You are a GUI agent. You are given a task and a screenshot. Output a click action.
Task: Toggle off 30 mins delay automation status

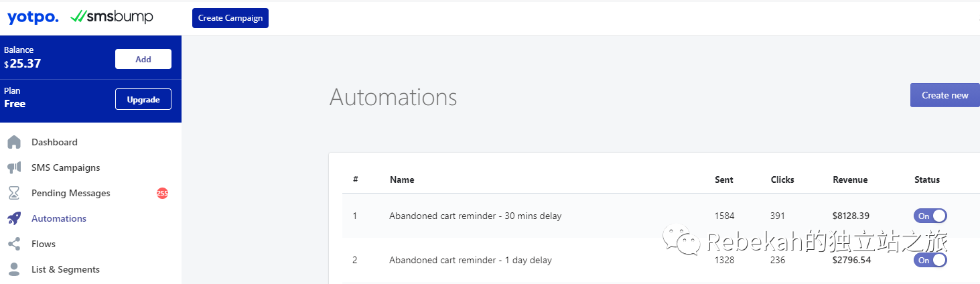pos(930,216)
